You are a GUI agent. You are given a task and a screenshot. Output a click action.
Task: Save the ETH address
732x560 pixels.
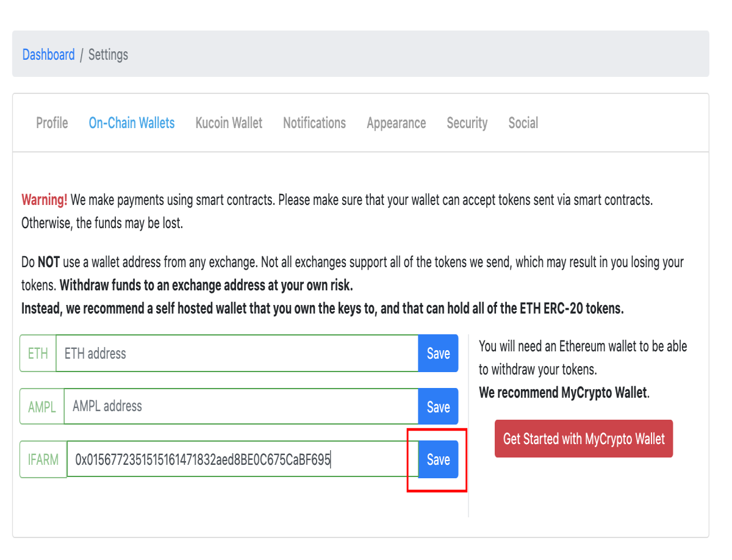(x=438, y=353)
